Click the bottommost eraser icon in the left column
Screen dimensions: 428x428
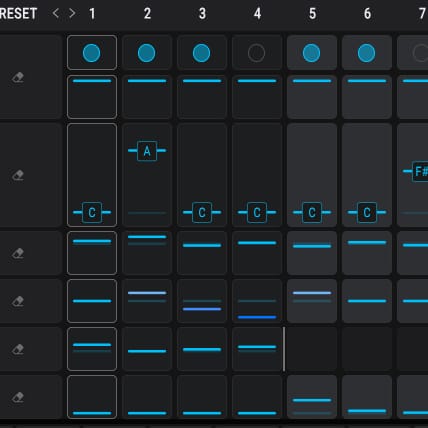pyautogui.click(x=18, y=397)
